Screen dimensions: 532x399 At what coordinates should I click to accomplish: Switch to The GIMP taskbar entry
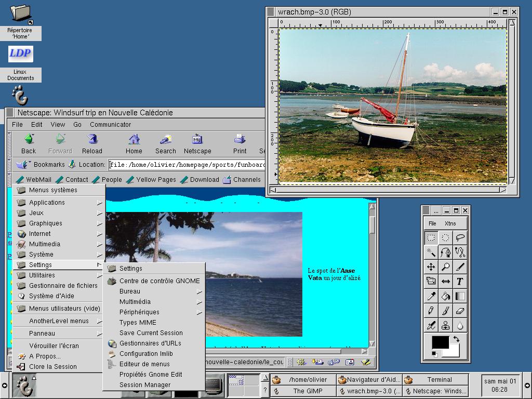pos(303,391)
